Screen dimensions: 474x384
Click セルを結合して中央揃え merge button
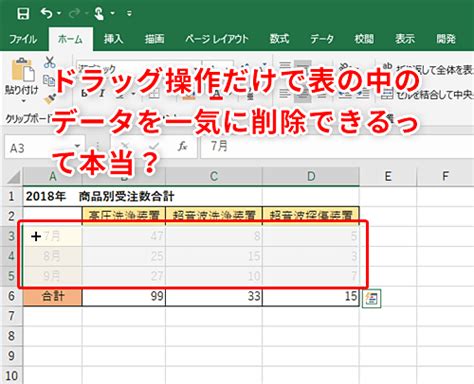tap(428, 95)
